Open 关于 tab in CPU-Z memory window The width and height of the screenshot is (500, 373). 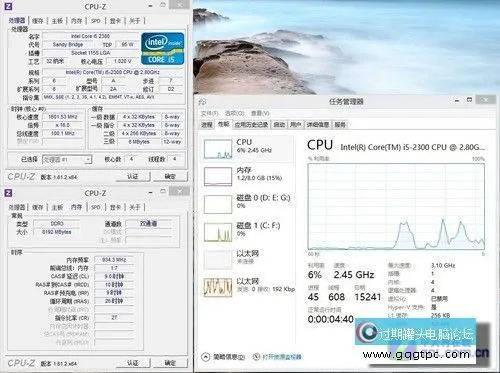point(134,207)
